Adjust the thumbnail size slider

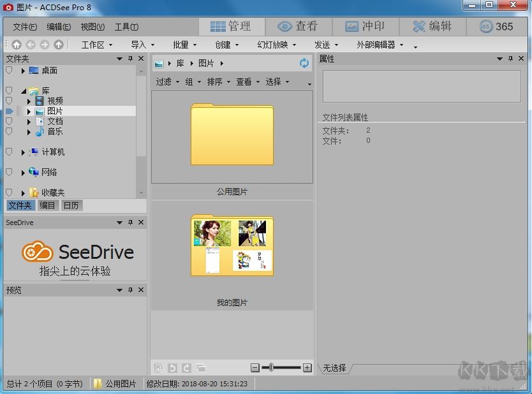(270, 368)
